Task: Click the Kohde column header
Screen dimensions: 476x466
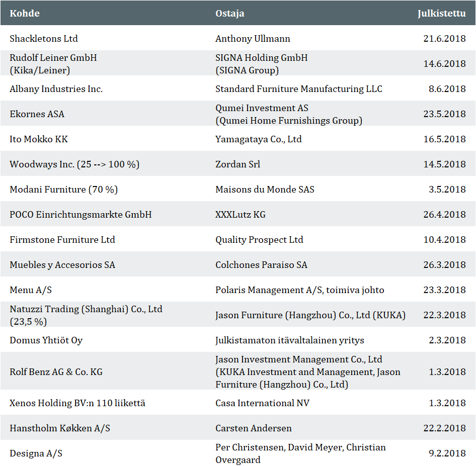Action: (x=25, y=14)
